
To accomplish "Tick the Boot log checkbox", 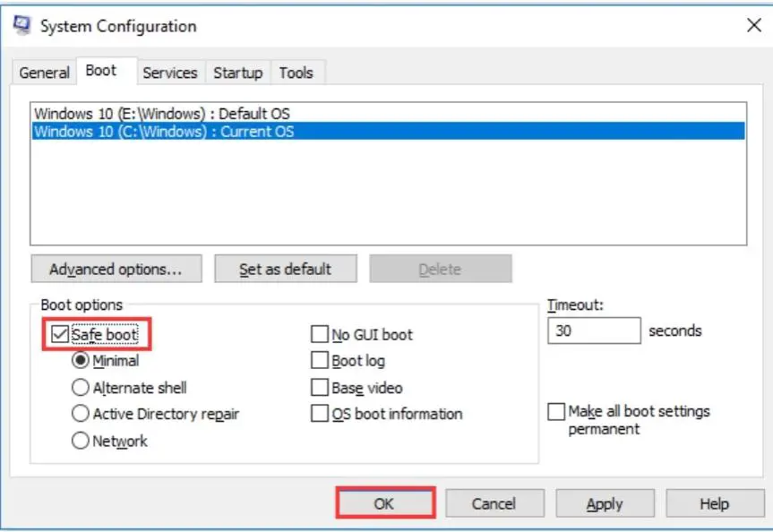I will [x=320, y=360].
